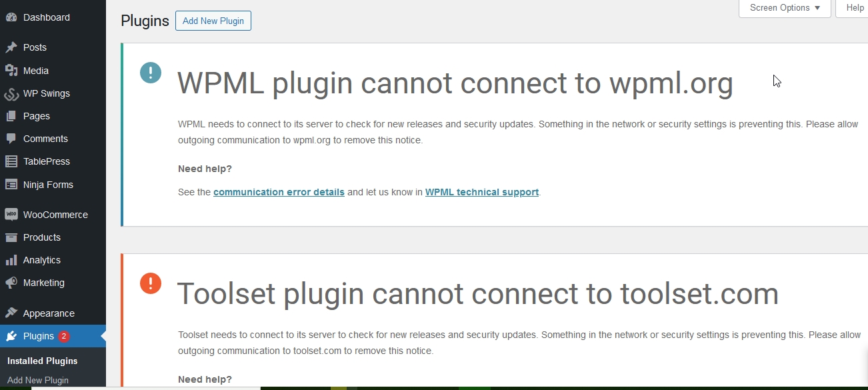Open the Installed Plugins submenu item
This screenshot has width=868, height=390.
point(43,361)
